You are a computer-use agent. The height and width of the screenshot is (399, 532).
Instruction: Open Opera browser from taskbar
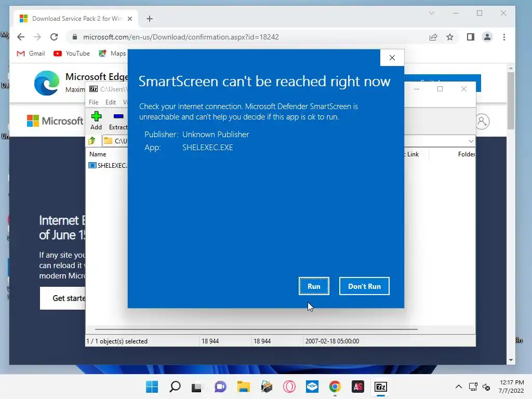pos(289,387)
